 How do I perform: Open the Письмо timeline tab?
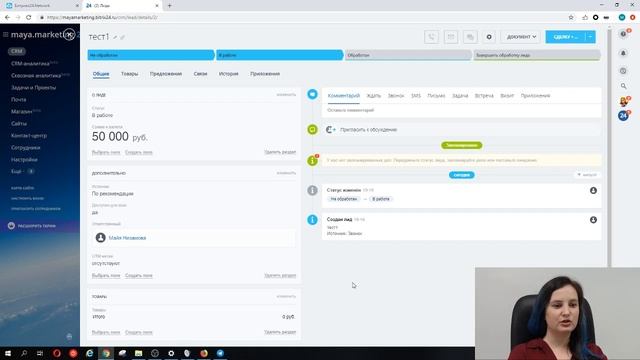pyautogui.click(x=436, y=96)
